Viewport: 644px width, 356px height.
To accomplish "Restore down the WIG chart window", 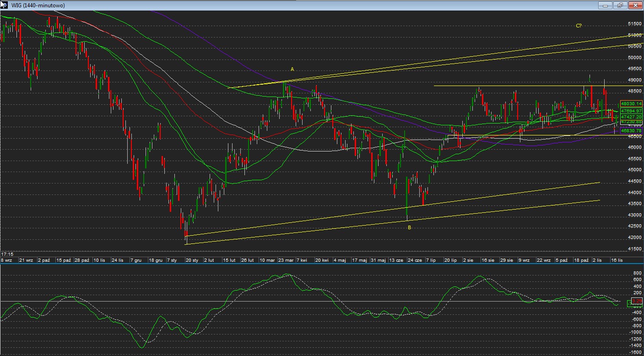I will coord(620,5).
